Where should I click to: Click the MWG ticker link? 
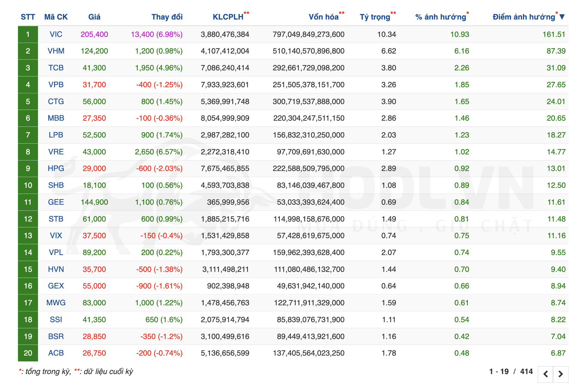(x=56, y=303)
